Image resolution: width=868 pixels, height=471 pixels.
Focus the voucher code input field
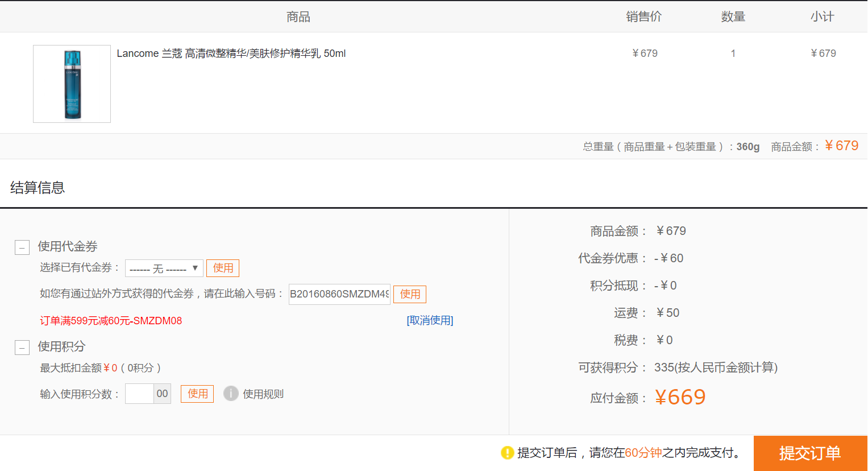pyautogui.click(x=339, y=294)
